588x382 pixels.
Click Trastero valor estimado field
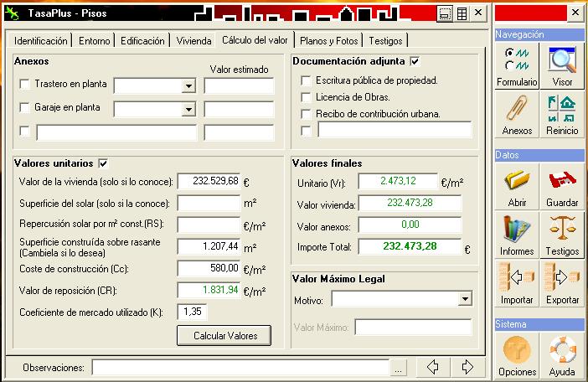coord(239,85)
